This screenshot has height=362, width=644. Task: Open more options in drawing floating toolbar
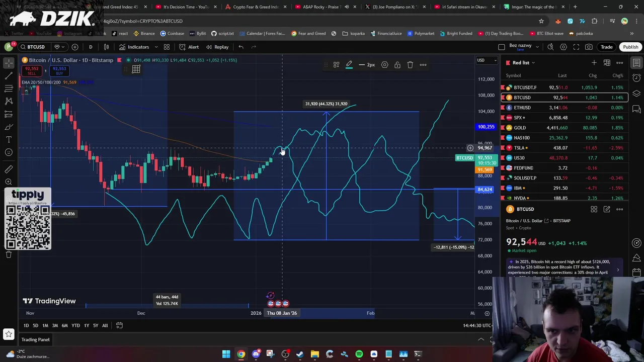[423, 65]
